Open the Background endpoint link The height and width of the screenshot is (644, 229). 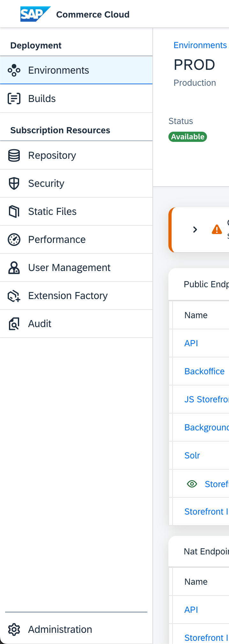[x=207, y=427]
